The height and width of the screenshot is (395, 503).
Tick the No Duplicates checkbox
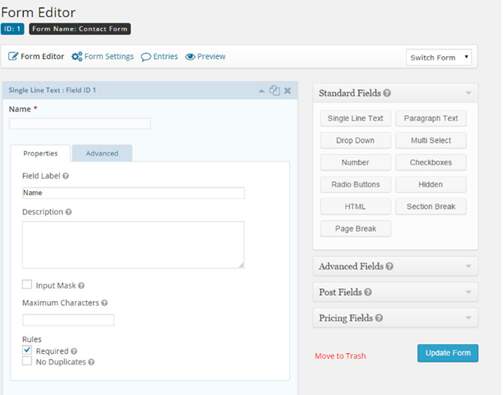(27, 361)
